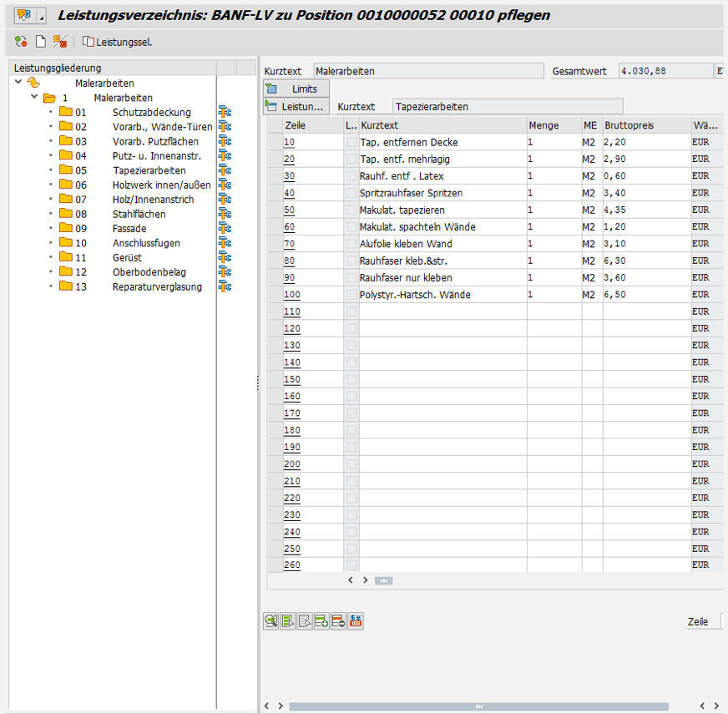This screenshot has height=714, width=728.
Task: Toggle checkbox in Makulat. tapezieren row
Action: click(x=351, y=210)
